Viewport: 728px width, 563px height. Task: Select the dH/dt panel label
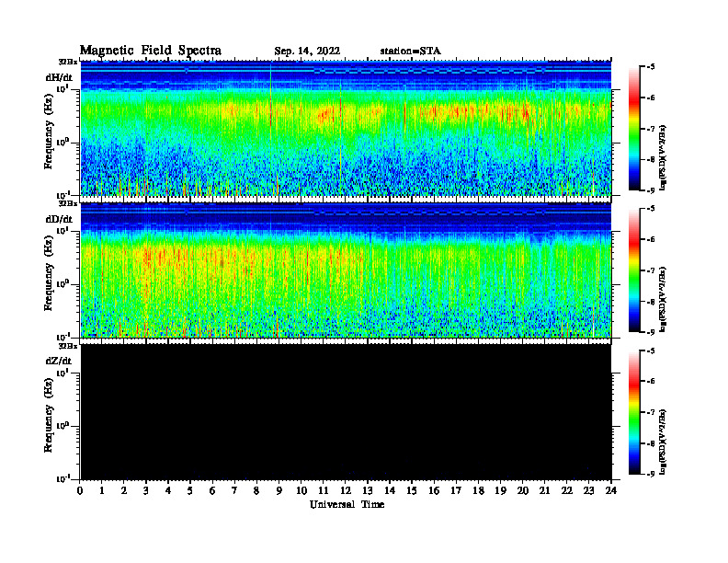pyautogui.click(x=59, y=77)
